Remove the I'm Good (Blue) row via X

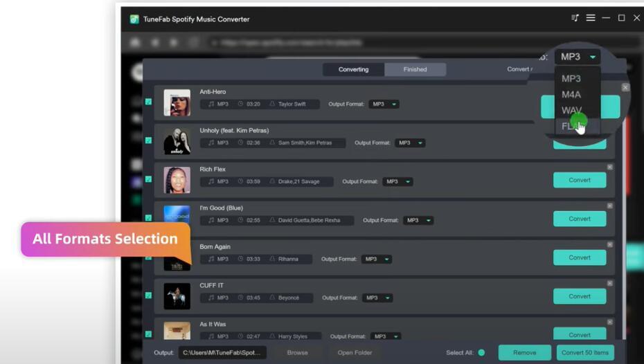(610, 206)
